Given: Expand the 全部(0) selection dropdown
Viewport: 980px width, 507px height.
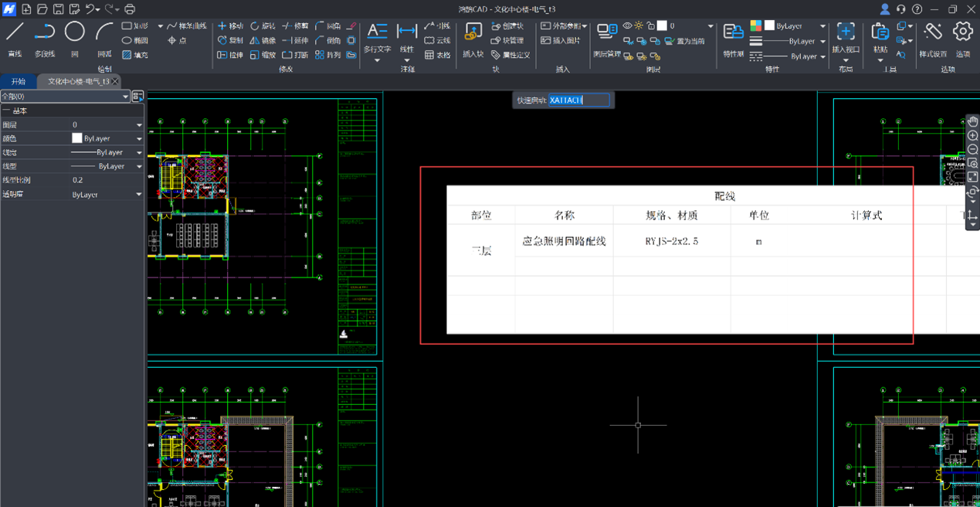Looking at the screenshot, I should [x=125, y=97].
